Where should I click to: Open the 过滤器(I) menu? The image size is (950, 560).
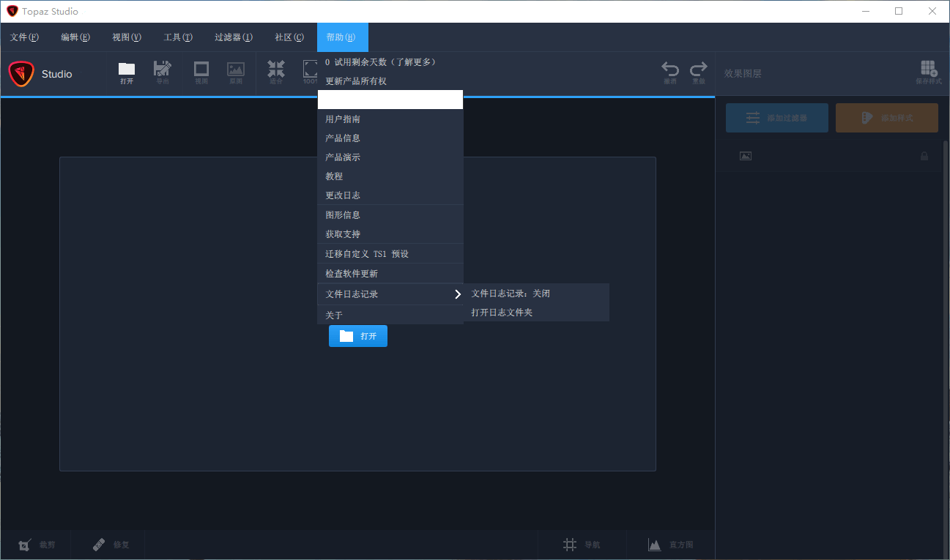(233, 37)
